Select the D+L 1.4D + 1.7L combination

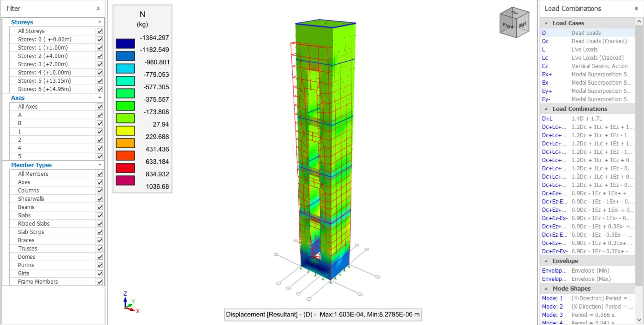(588, 118)
